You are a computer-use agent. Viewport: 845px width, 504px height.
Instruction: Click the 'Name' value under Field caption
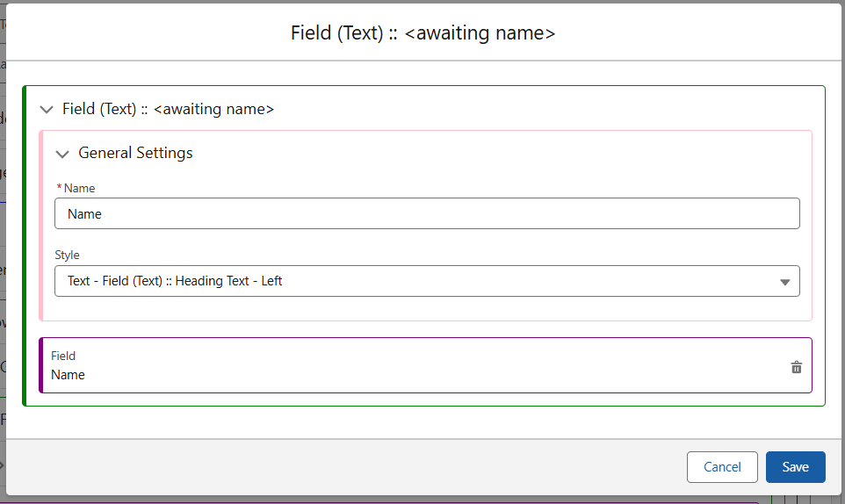[x=68, y=375]
